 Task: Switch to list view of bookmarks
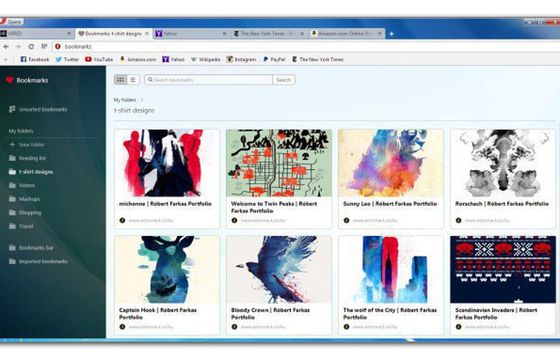pyautogui.click(x=133, y=80)
